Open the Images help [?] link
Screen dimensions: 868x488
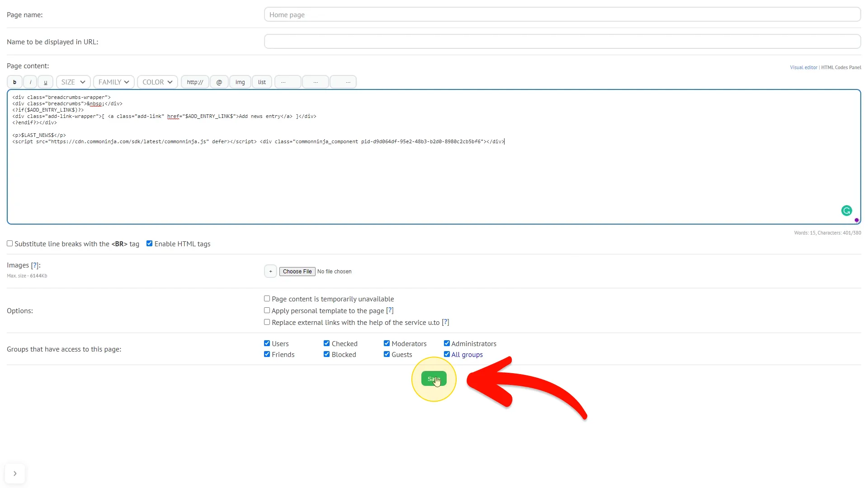coord(35,265)
